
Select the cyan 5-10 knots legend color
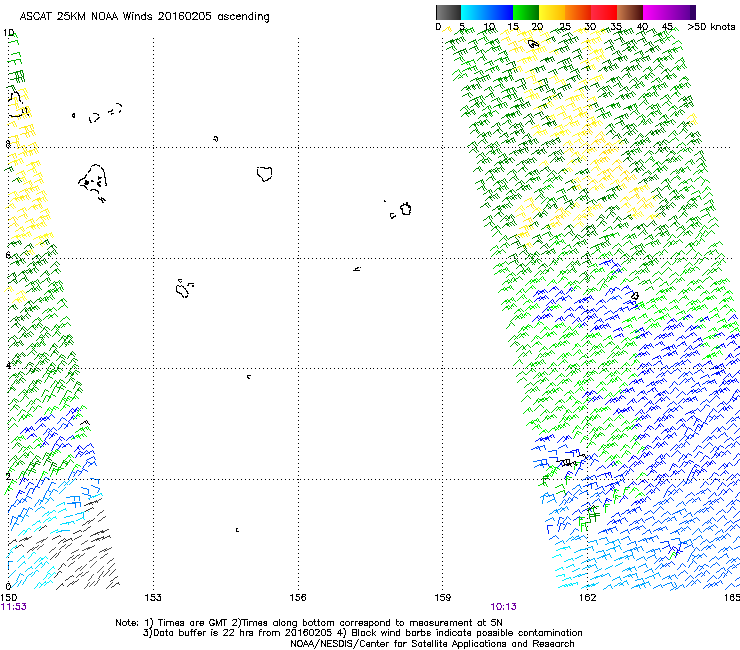click(474, 12)
